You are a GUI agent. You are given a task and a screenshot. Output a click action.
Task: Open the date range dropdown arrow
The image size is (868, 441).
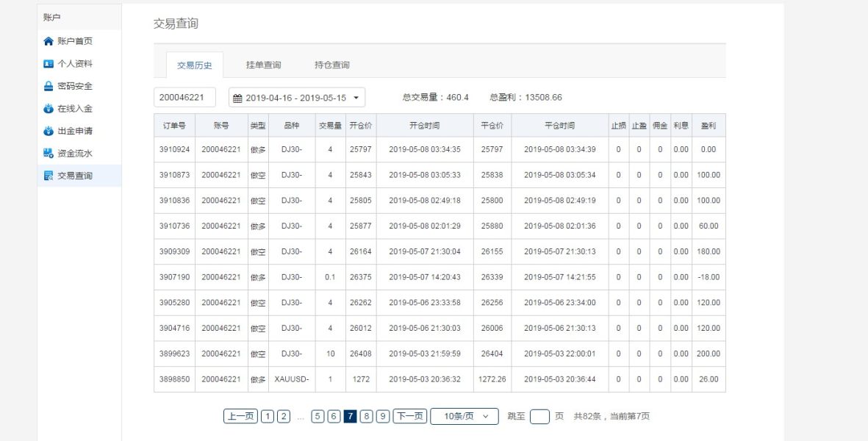(356, 98)
